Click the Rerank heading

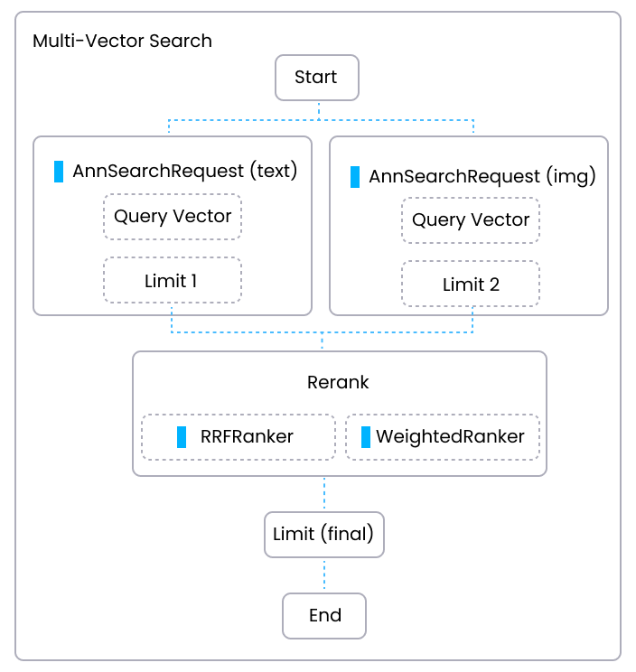pyautogui.click(x=338, y=382)
